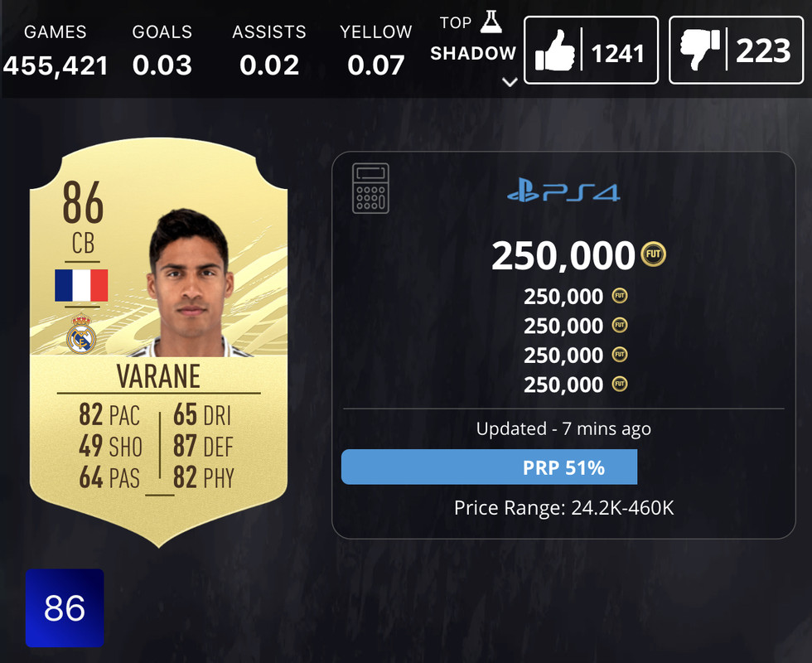
Task: Open the price calculator icon
Action: [370, 188]
